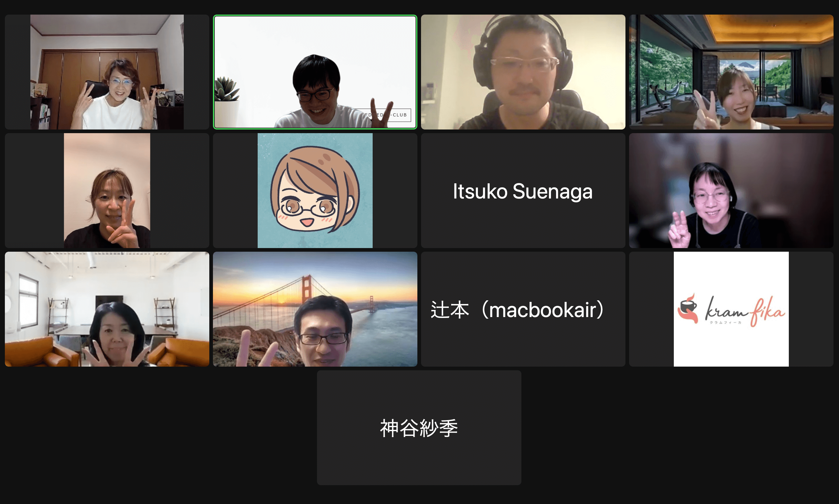This screenshot has width=839, height=504.
Task: Click the 辻本（macbookair）participant tile
Action: [523, 309]
